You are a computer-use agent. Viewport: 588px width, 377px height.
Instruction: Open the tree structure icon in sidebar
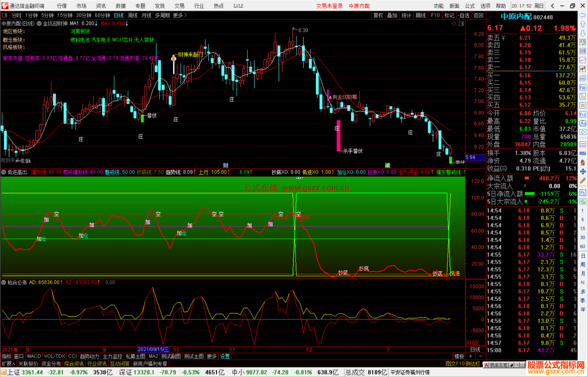pos(583,96)
